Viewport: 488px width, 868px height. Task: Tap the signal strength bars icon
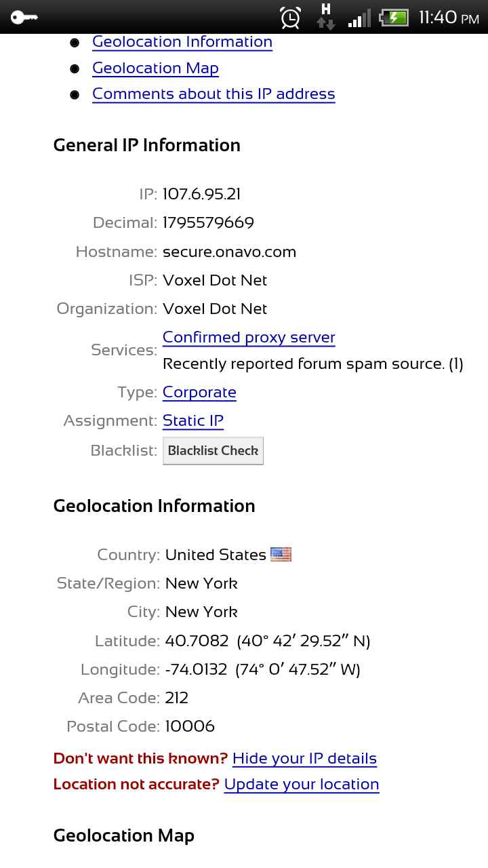(359, 18)
